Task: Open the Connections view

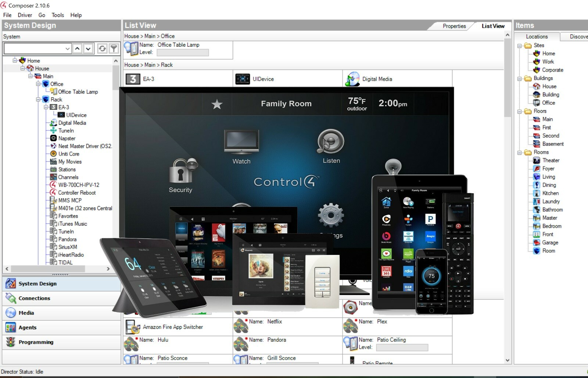Action: click(34, 298)
